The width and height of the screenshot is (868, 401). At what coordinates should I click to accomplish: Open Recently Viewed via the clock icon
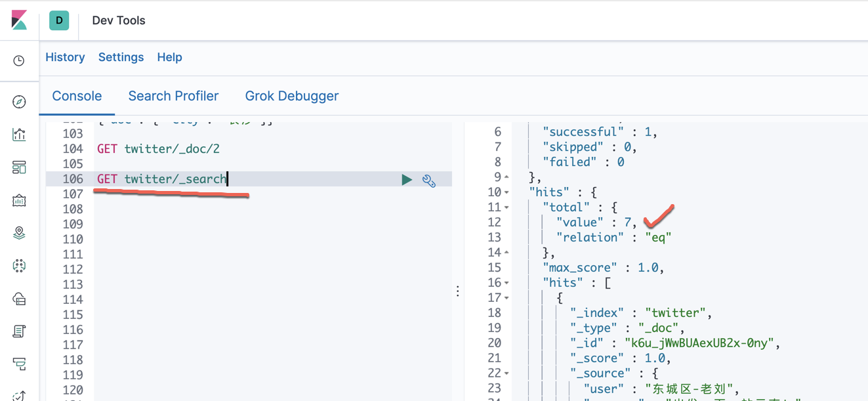tap(19, 60)
